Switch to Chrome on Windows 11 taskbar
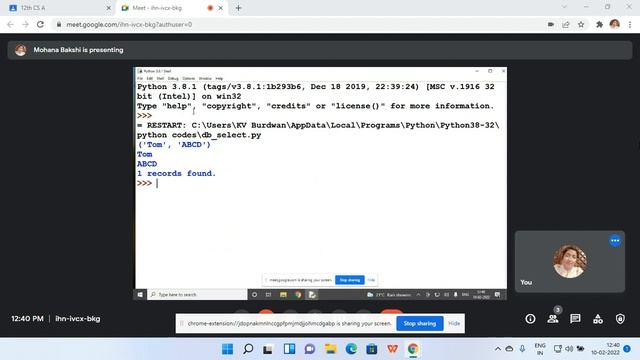 tap(413, 349)
